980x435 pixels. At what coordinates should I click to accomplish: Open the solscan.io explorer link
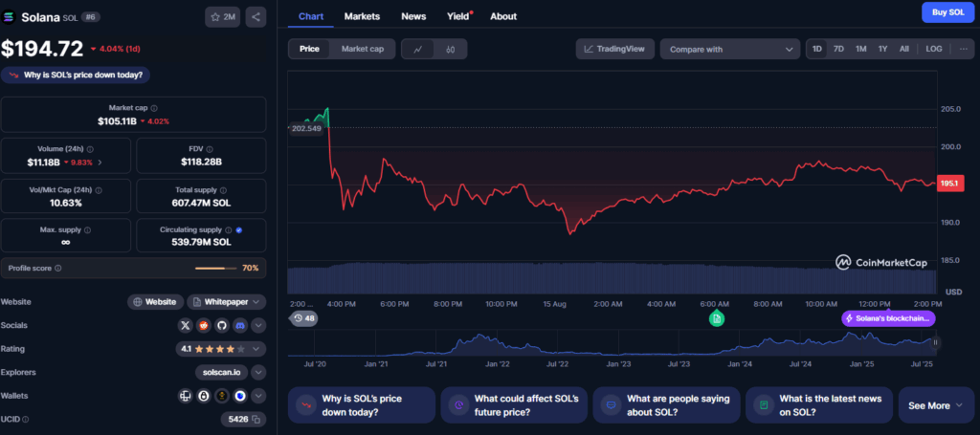221,373
